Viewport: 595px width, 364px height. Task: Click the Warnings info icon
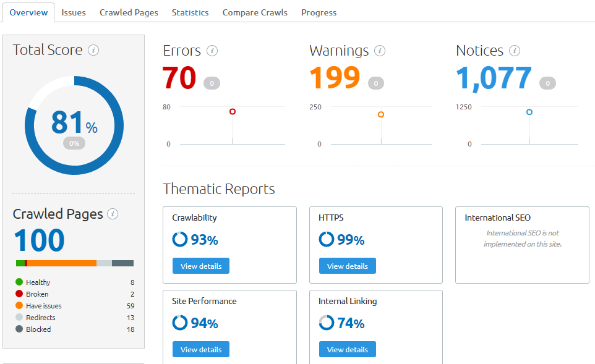(379, 51)
